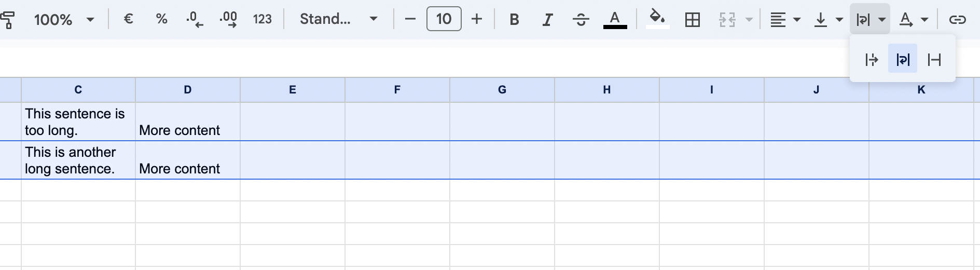The height and width of the screenshot is (270, 980).
Task: Select the overflow text wrapping option
Action: (x=872, y=60)
